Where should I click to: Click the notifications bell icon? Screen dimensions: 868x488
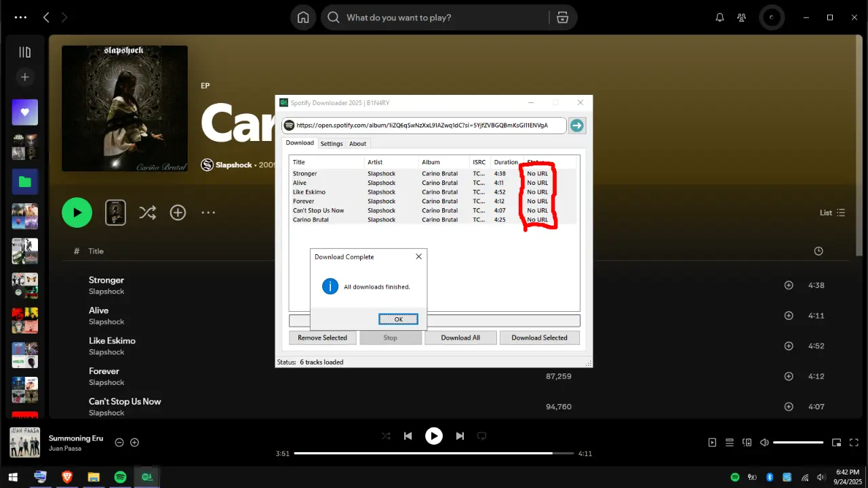point(720,18)
